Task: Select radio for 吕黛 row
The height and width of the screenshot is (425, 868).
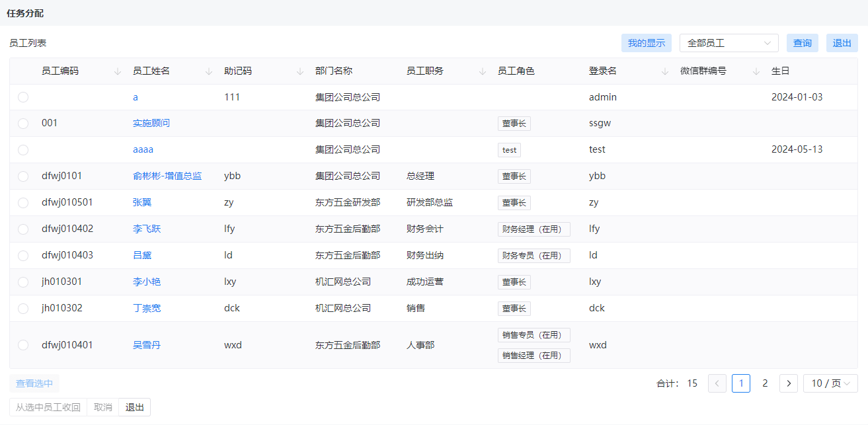Action: 23,256
